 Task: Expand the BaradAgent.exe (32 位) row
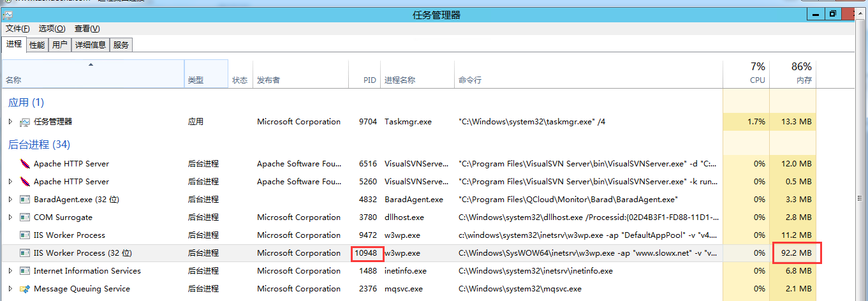[10, 200]
